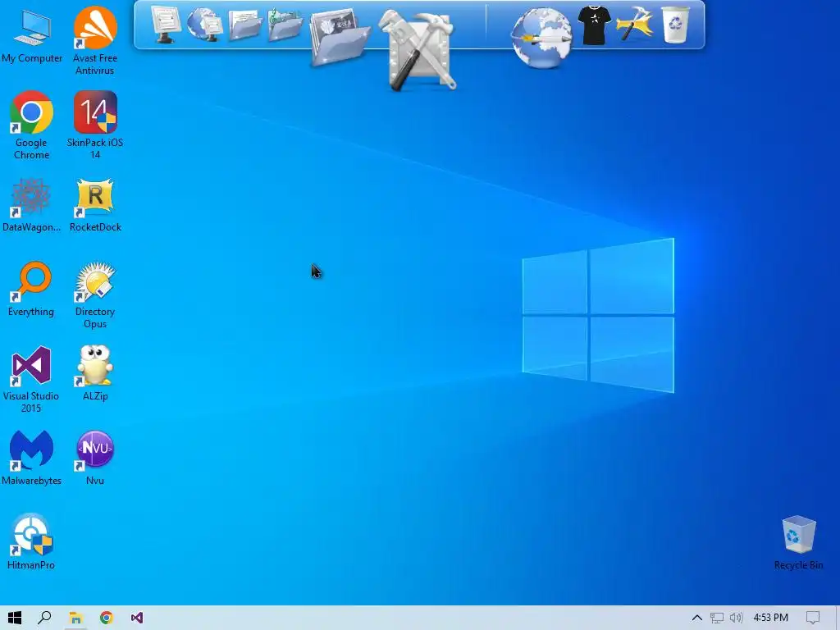840x630 pixels.
Task: Select the Directory Opus shortcut
Action: pyautogui.click(x=95, y=294)
